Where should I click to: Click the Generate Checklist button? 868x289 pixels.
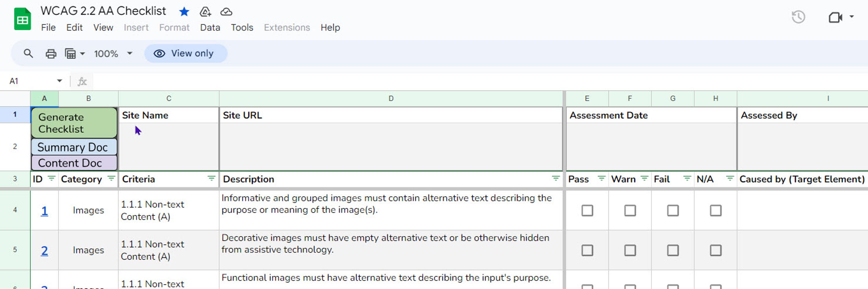click(74, 123)
